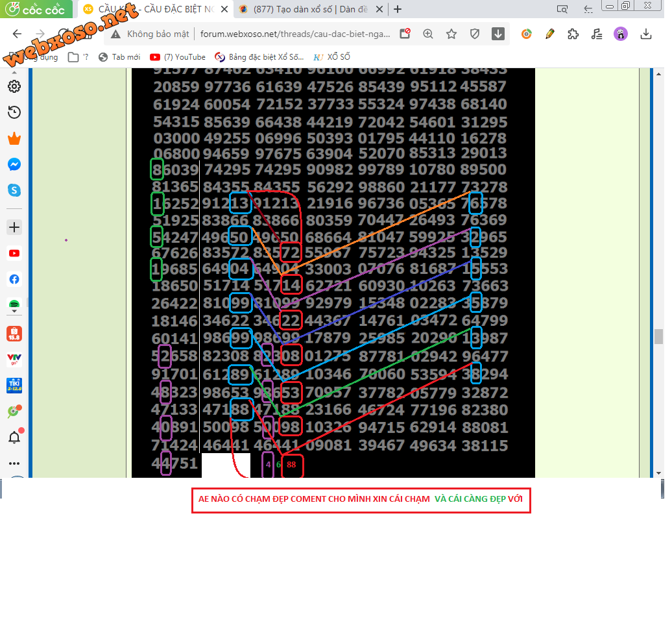Show more sidebar items via three dots
Screen dimensions: 672x618
click(14, 463)
